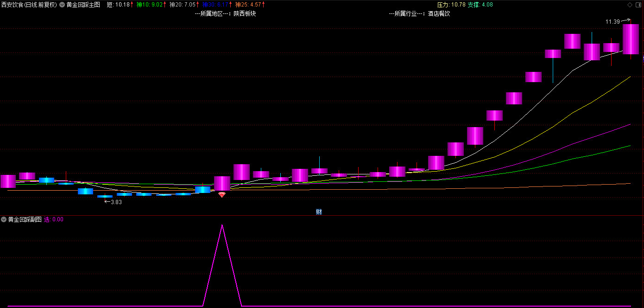Click the 选 0.00 sub-chart value

point(53,220)
